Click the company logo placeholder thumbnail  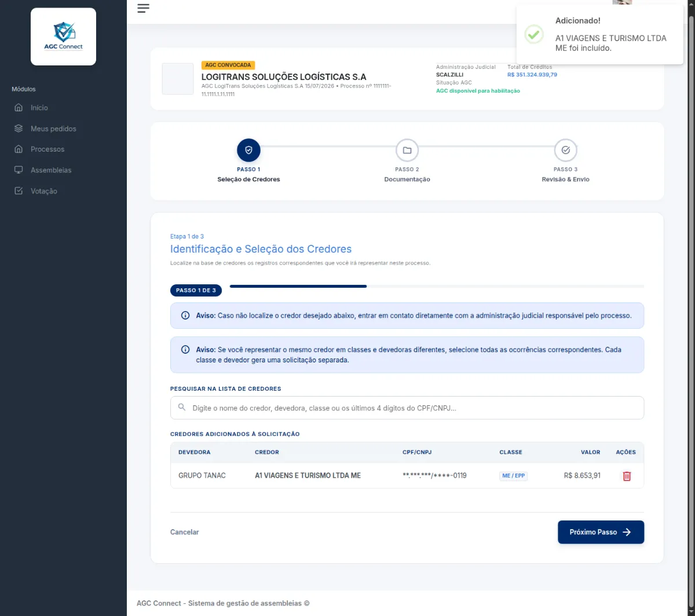tap(178, 79)
